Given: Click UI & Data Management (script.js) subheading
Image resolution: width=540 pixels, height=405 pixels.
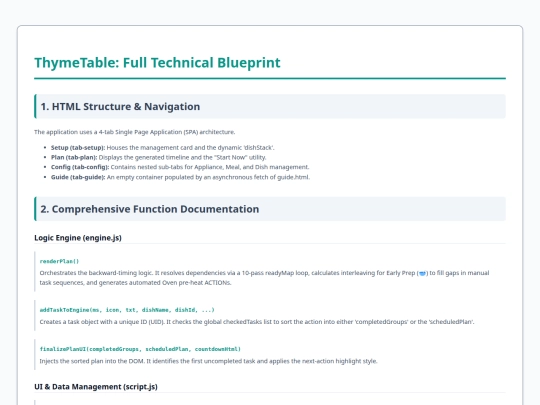Looking at the screenshot, I should pos(96,387).
